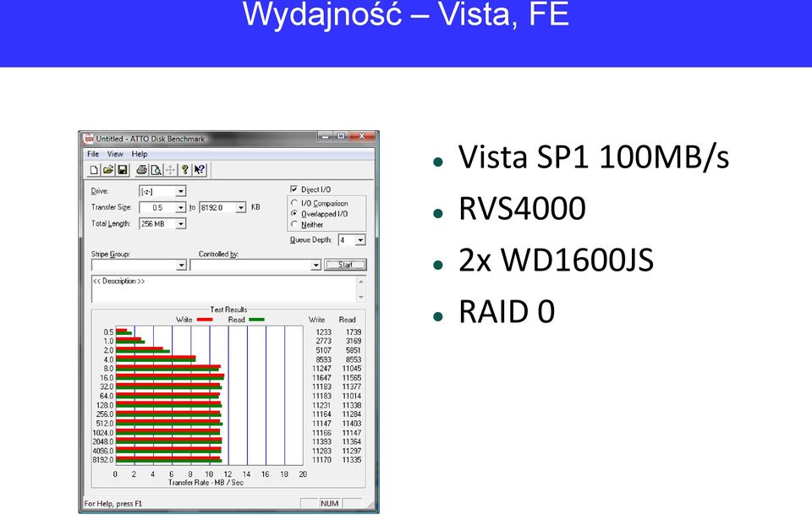
Task: Click the '2x WD1600JS' bullet text
Action: [x=557, y=260]
